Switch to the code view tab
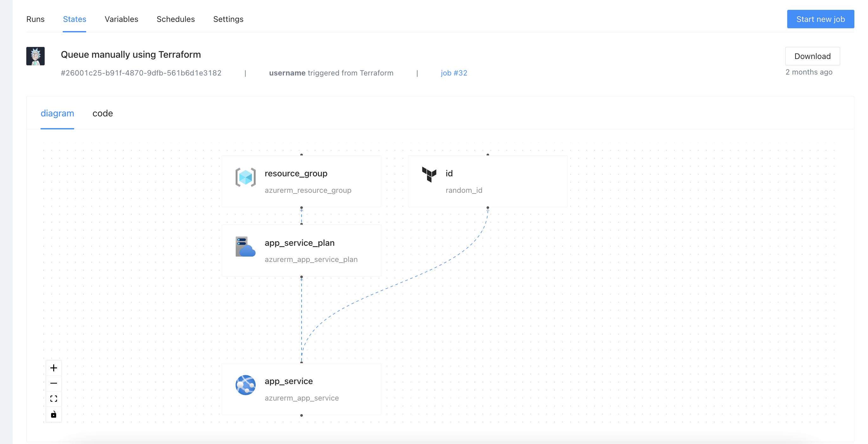 (x=102, y=113)
